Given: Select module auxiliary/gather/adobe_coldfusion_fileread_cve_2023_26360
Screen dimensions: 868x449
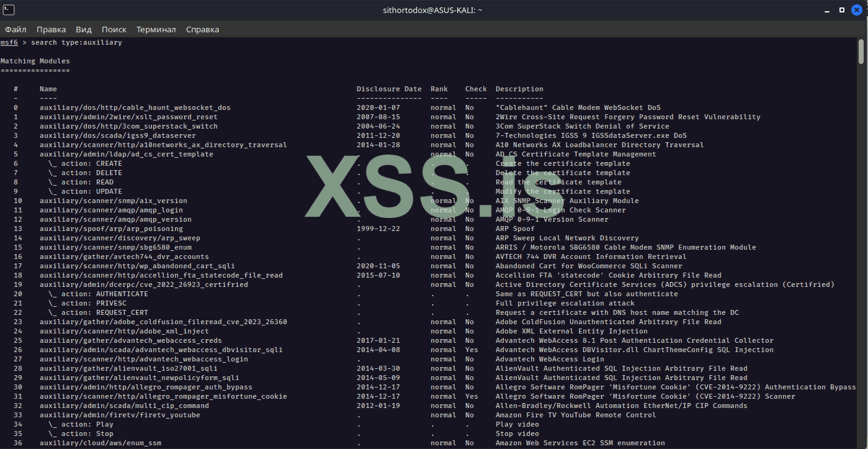Looking at the screenshot, I should coord(163,322).
